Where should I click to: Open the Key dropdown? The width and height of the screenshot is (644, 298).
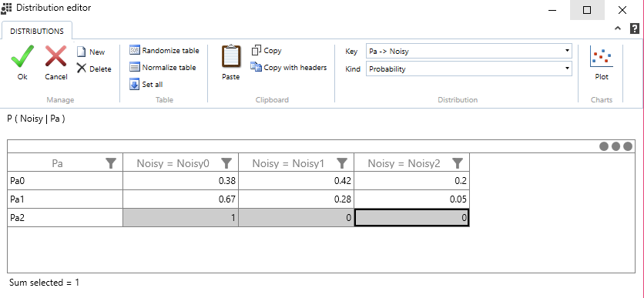[x=468, y=51]
